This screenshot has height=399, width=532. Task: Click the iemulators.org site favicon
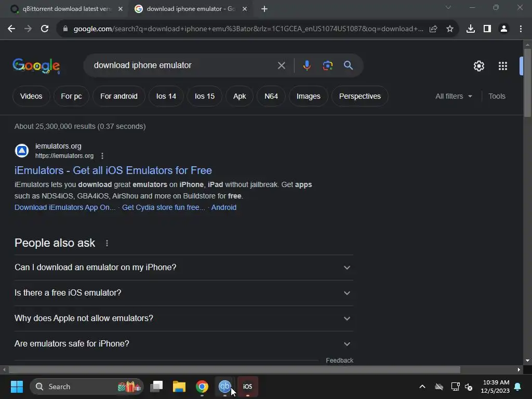click(x=22, y=151)
